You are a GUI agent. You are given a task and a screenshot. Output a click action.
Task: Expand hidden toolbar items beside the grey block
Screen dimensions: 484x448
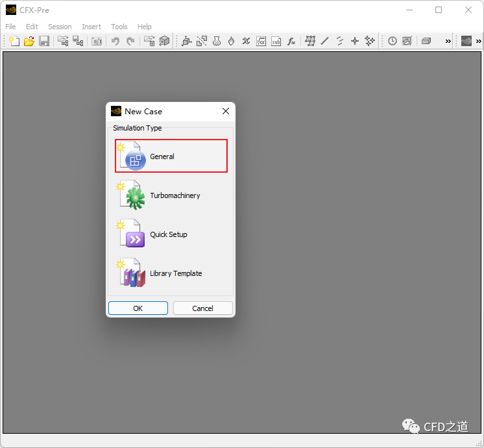pos(448,41)
